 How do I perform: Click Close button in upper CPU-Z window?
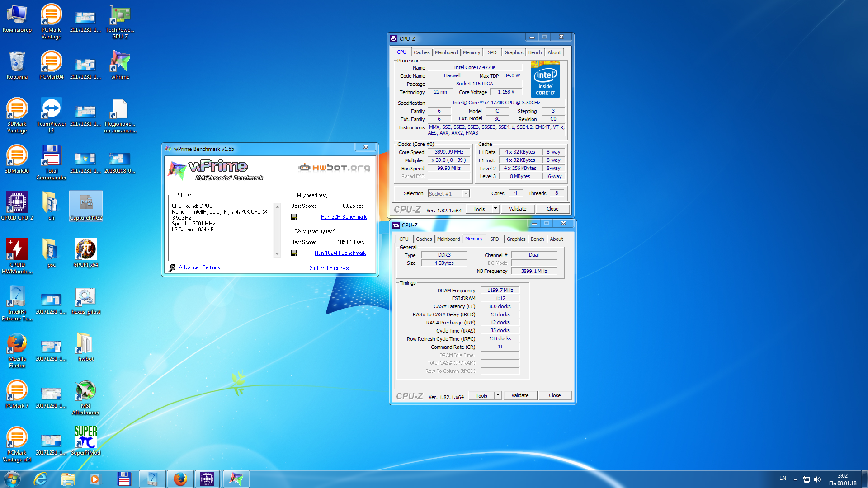point(552,209)
